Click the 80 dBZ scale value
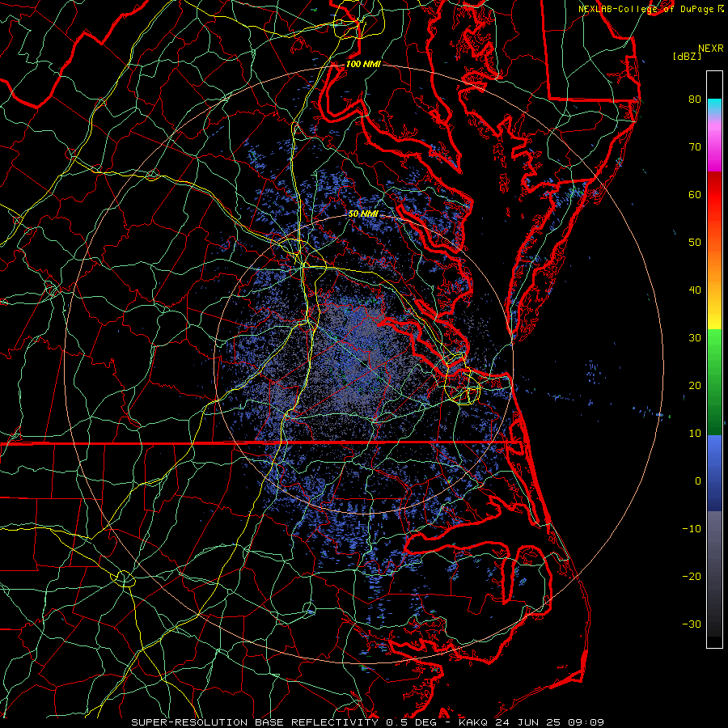The width and height of the screenshot is (728, 728). (695, 99)
